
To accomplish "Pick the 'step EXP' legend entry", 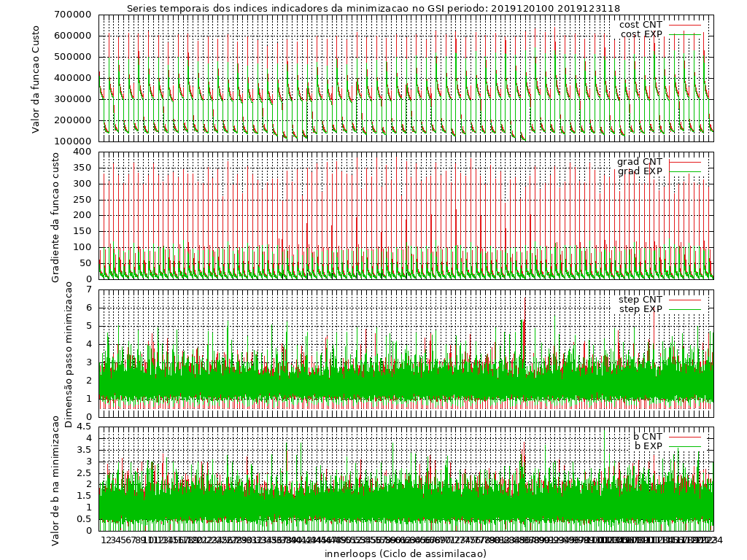I will (640, 309).
